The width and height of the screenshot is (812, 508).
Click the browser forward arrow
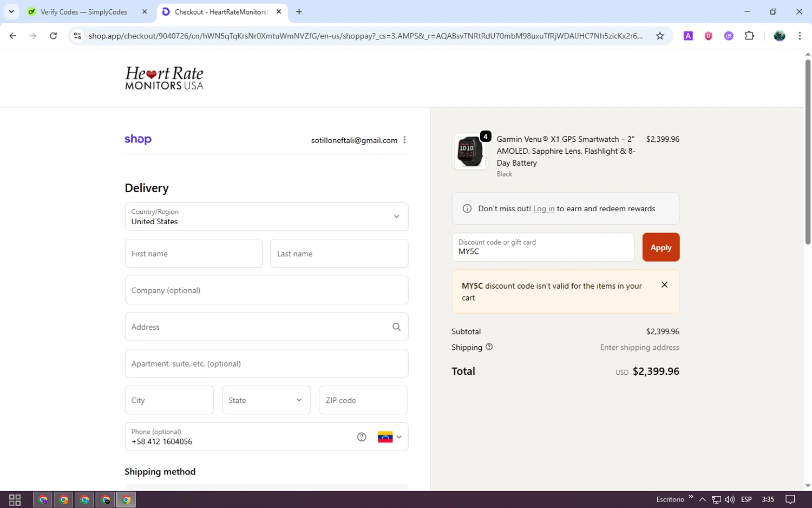[x=33, y=36]
